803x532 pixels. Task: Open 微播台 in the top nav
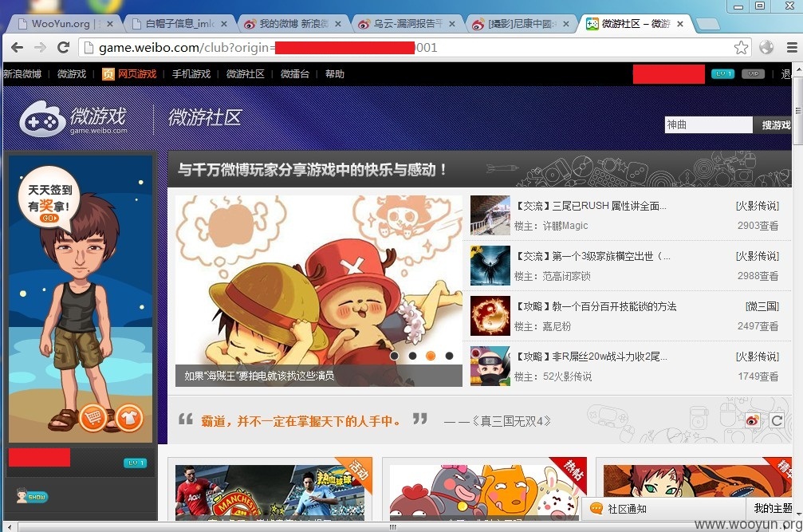tap(295, 73)
